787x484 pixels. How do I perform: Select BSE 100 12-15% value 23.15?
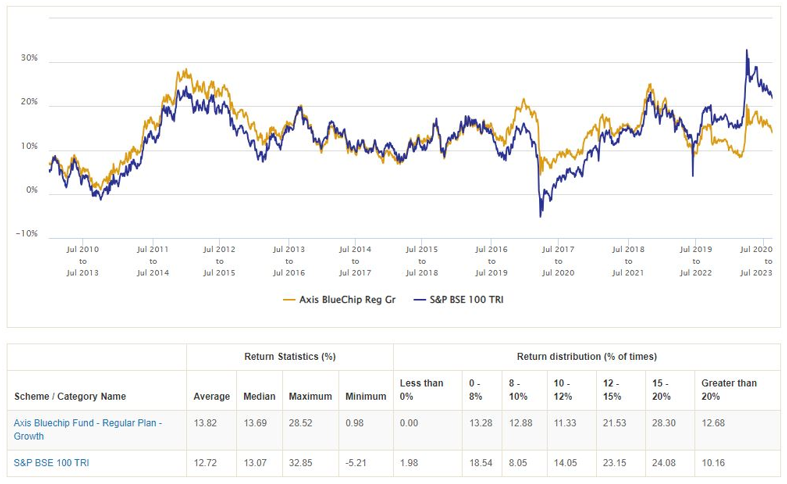[x=614, y=462]
